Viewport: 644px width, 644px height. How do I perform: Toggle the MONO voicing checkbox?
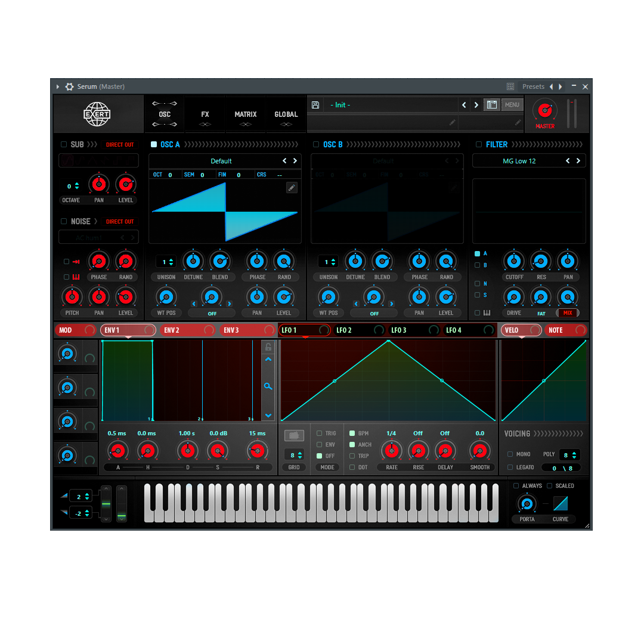(x=510, y=454)
